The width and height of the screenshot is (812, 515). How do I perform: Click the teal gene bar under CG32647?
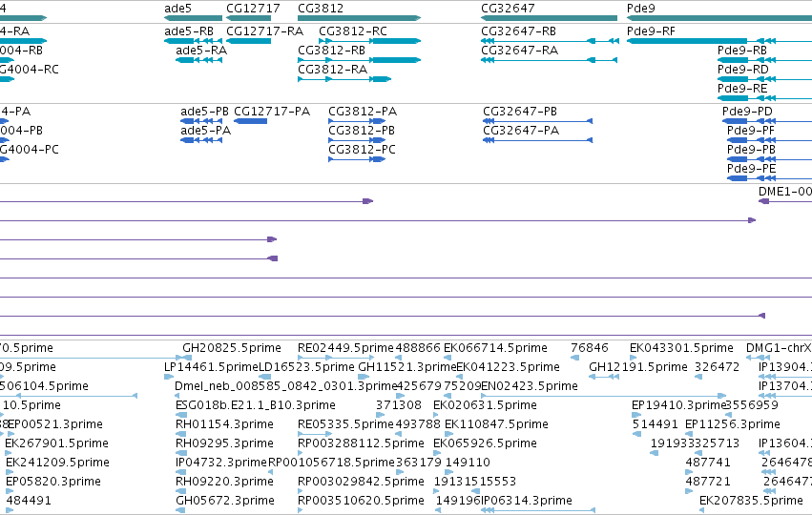pos(549,18)
